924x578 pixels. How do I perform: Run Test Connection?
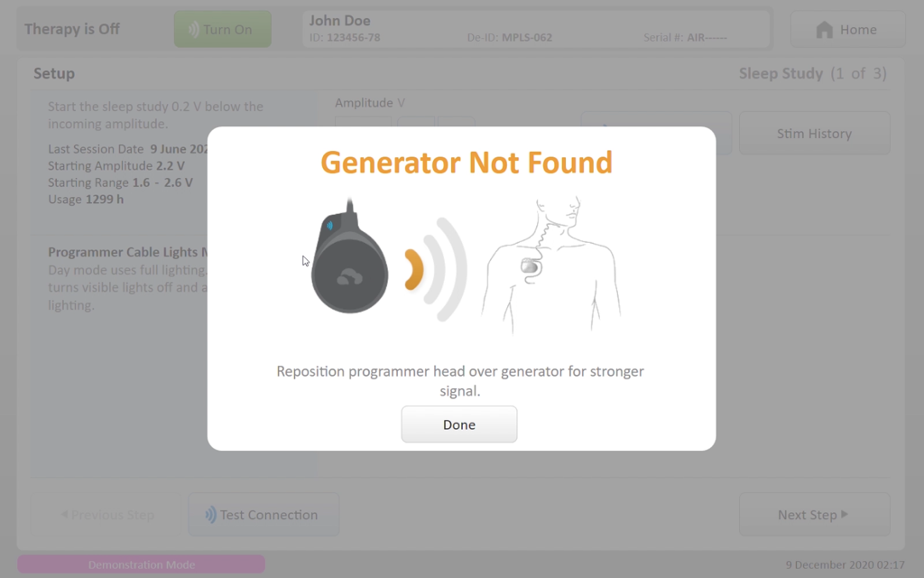(x=263, y=514)
